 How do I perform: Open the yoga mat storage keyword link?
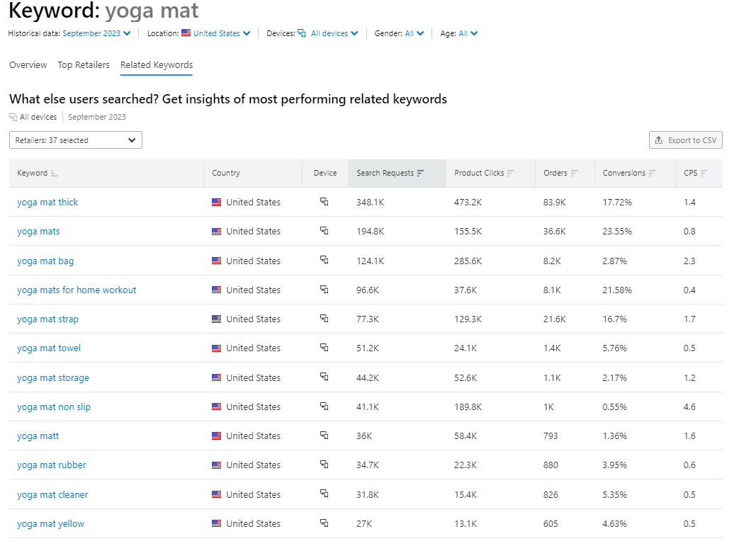point(53,378)
